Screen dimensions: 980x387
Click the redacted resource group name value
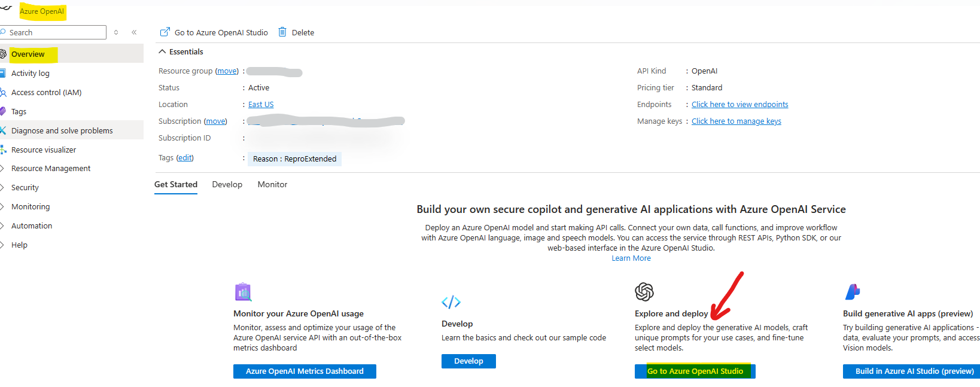click(x=274, y=72)
